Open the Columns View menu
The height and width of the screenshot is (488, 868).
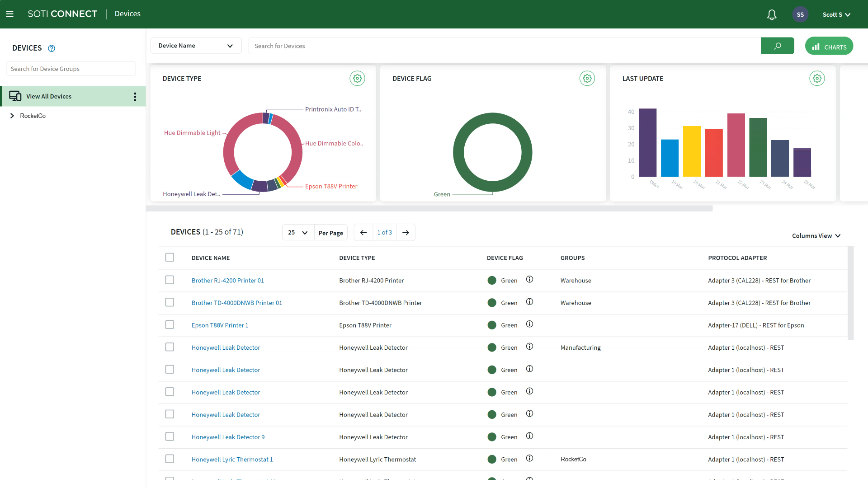click(x=816, y=236)
